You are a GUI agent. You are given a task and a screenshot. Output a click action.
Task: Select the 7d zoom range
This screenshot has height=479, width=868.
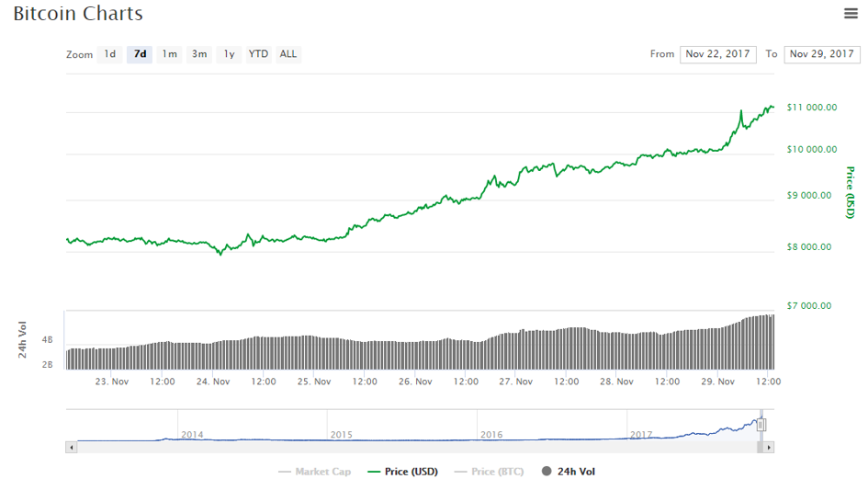140,54
